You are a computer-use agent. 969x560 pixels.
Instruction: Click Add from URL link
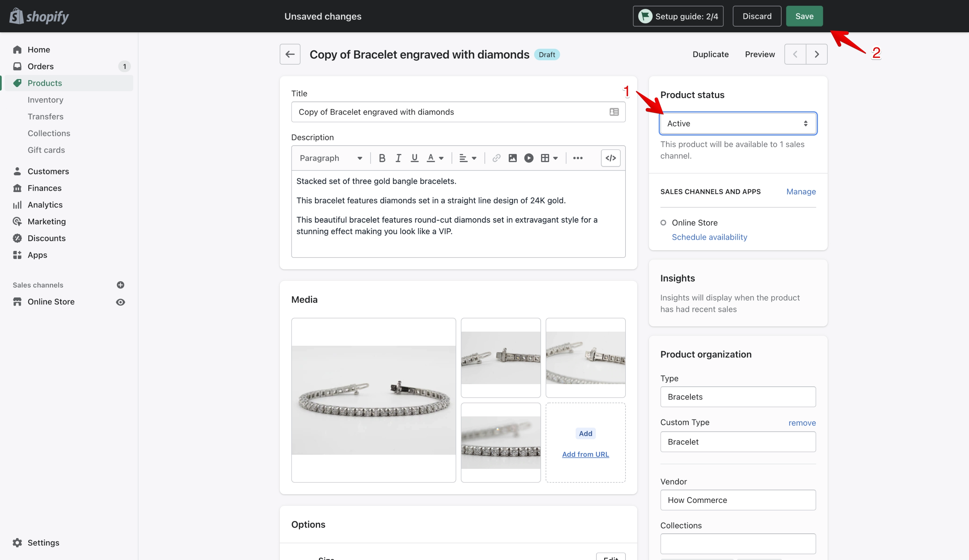click(x=585, y=454)
